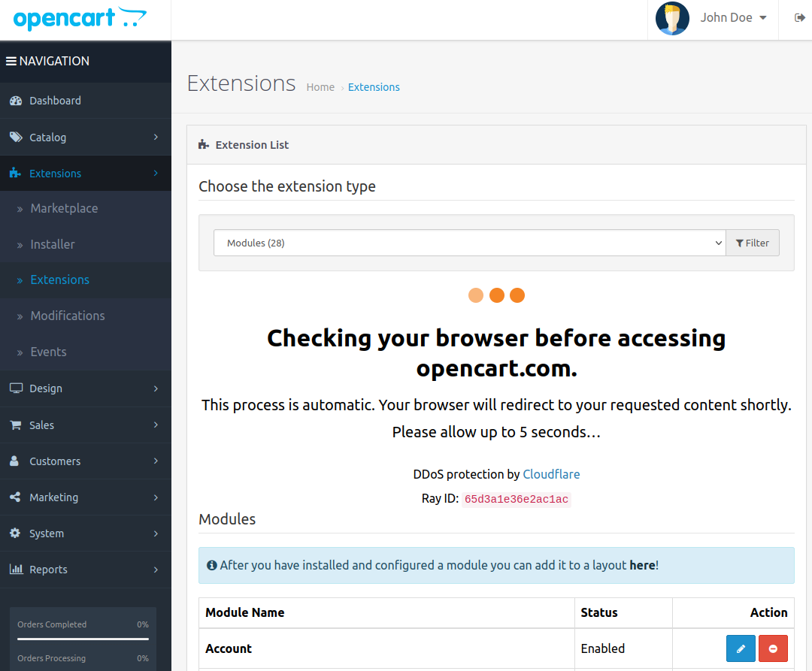Viewport: 812px width, 671px height.
Task: Click the Filter button
Action: (753, 243)
